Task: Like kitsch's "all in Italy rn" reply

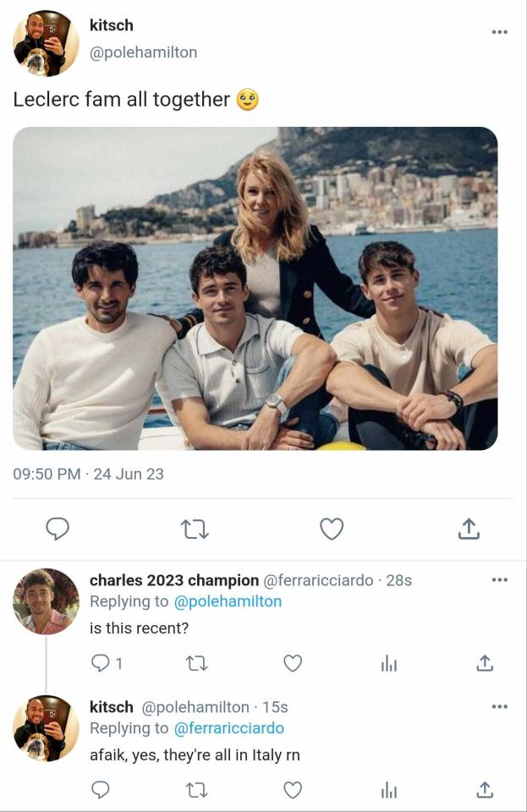Action: point(293,790)
